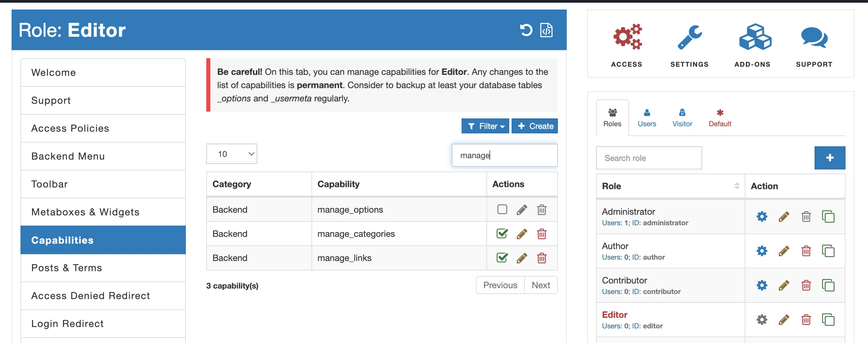Image resolution: width=868 pixels, height=343 pixels.
Task: Open the Settings wrench icon
Action: click(689, 37)
